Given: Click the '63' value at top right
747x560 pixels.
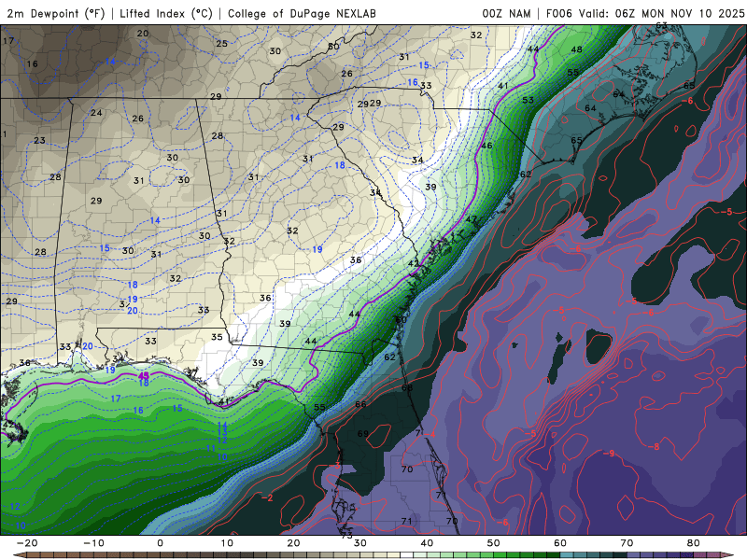Looking at the screenshot, I should click(x=661, y=25).
